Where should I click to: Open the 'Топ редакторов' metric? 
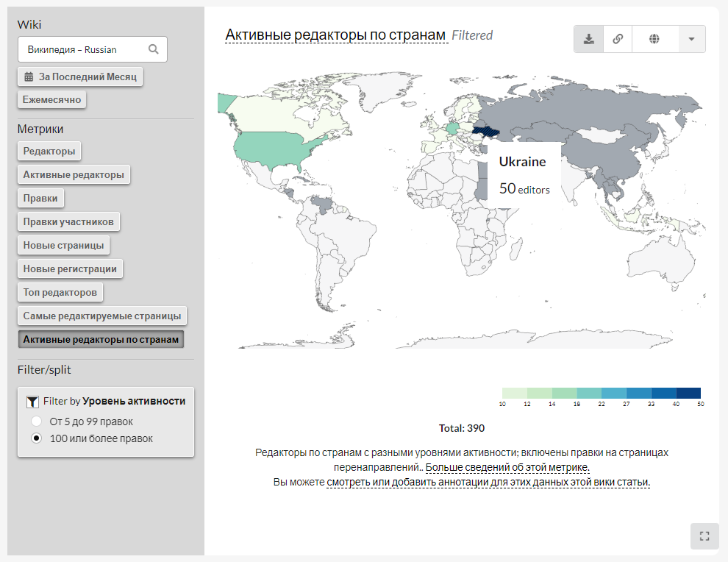coord(60,293)
